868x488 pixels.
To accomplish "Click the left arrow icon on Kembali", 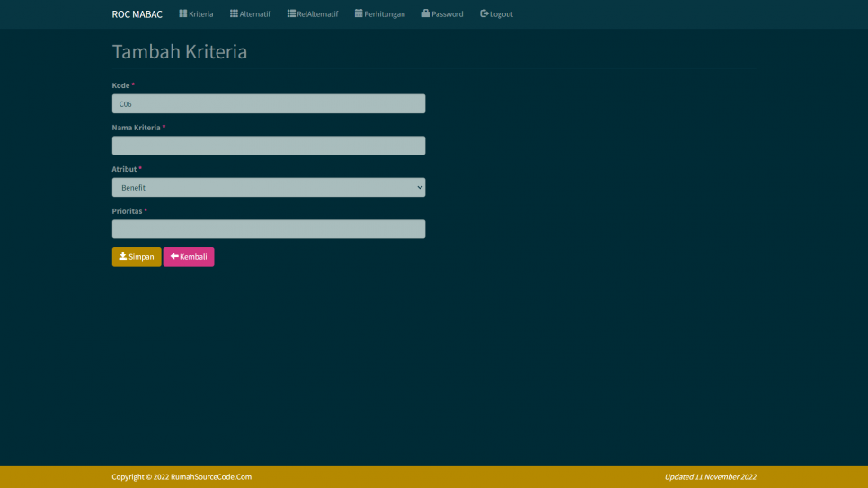I will 174,256.
